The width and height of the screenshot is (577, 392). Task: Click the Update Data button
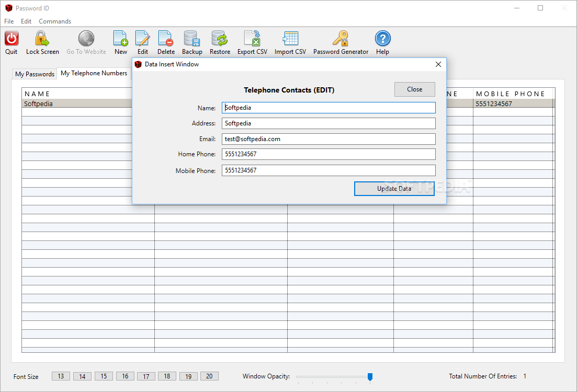[394, 189]
